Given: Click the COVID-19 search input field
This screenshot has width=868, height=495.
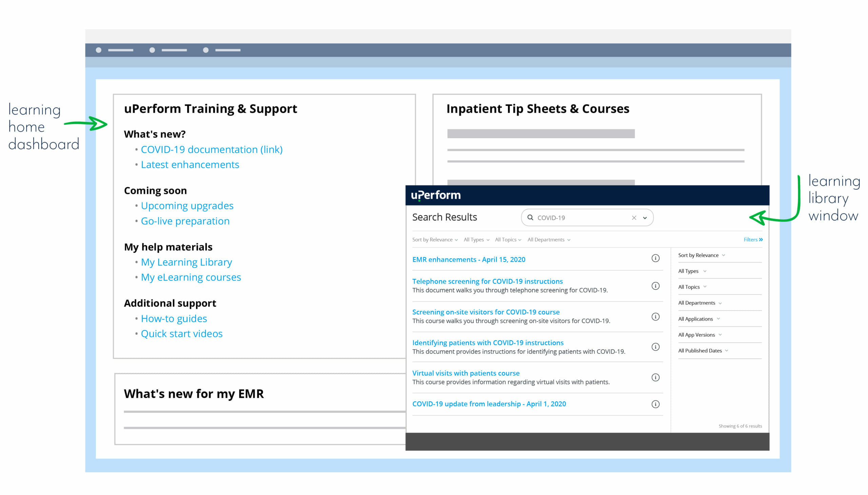Looking at the screenshot, I should click(x=587, y=217).
